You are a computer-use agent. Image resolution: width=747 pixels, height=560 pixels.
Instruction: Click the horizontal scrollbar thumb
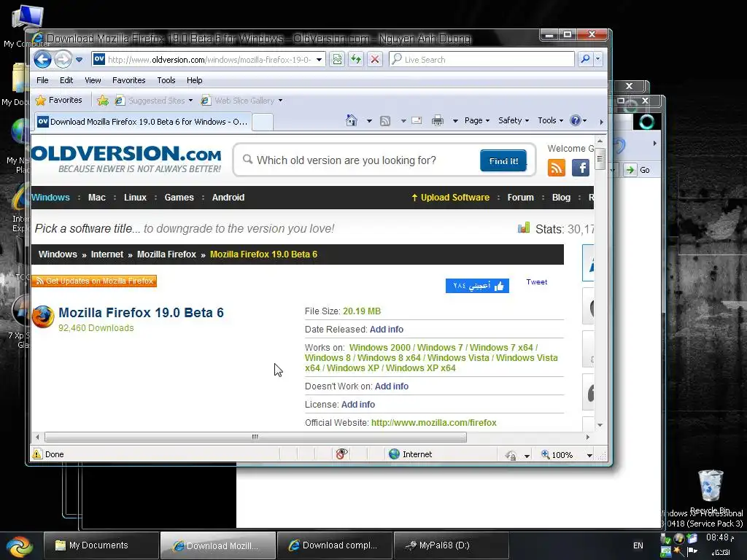pyautogui.click(x=255, y=437)
